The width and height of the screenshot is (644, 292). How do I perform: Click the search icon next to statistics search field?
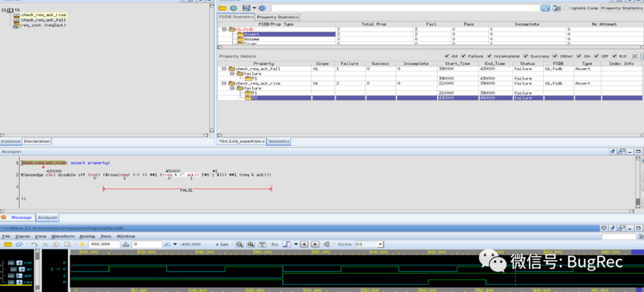click(545, 8)
